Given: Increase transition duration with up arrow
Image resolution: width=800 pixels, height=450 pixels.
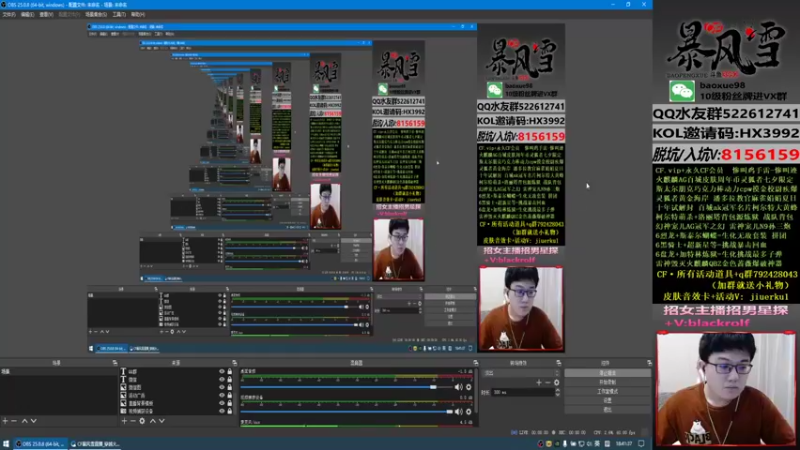Looking at the screenshot, I should [x=558, y=390].
